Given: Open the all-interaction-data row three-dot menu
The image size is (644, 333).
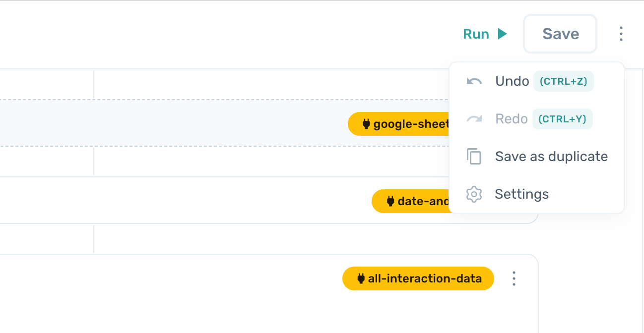Looking at the screenshot, I should click(x=514, y=278).
